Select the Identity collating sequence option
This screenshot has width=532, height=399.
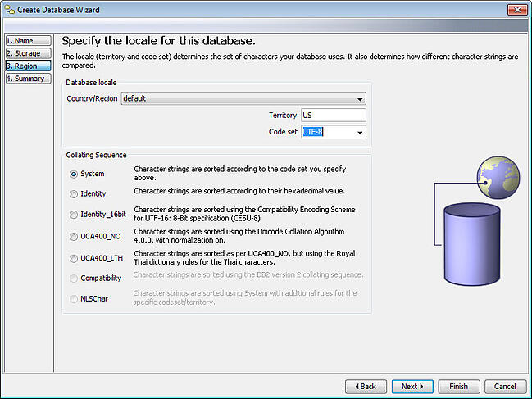(x=74, y=194)
